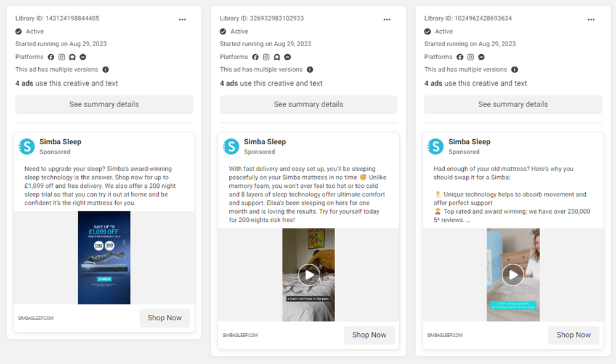Play the third ad's mattress unboxing video

[513, 275]
